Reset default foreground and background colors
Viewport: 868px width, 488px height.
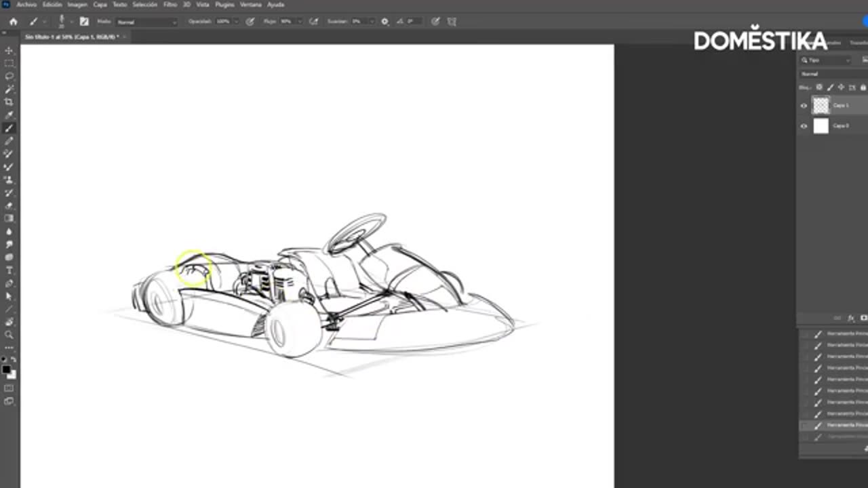click(x=4, y=359)
